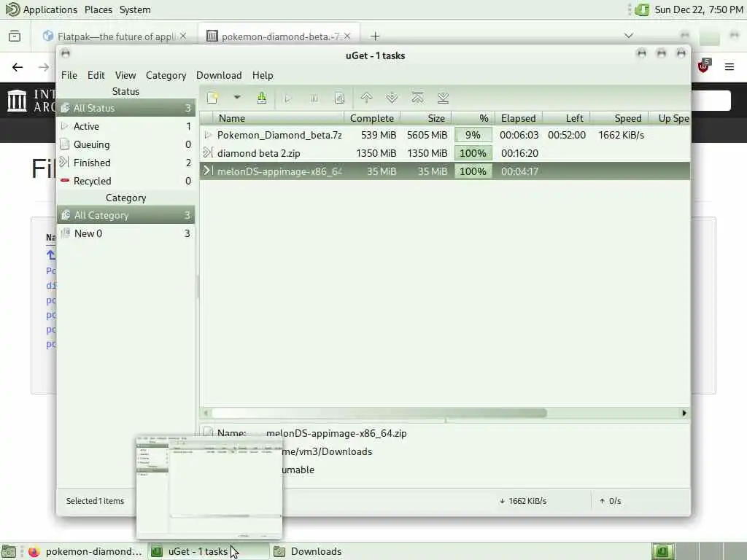Open the File menu in uGet

[69, 75]
